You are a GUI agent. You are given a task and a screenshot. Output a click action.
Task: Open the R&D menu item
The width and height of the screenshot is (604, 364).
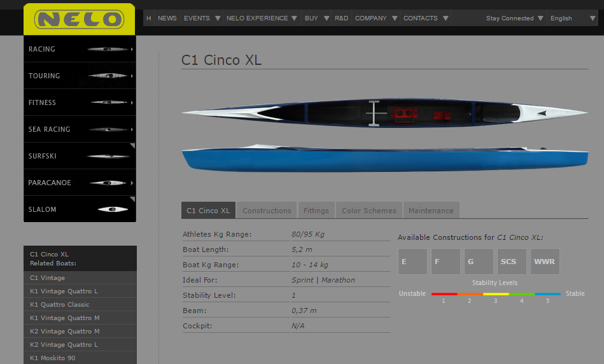pos(341,18)
